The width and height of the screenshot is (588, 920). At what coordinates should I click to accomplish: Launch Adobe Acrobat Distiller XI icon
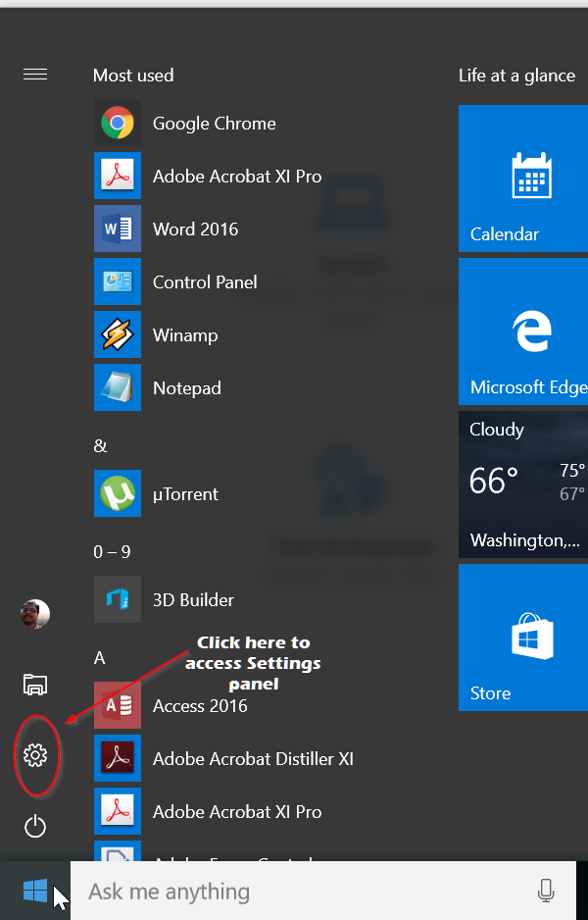(x=118, y=758)
